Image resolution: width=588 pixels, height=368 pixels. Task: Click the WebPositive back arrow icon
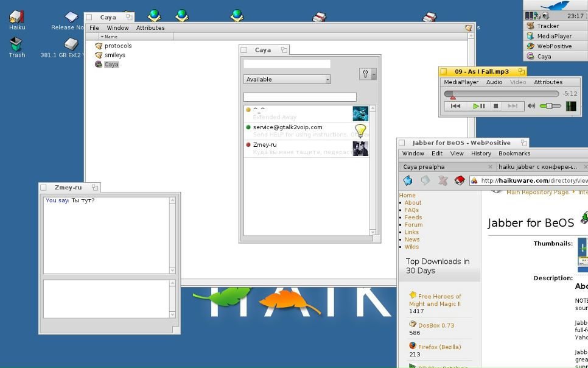[x=408, y=180]
